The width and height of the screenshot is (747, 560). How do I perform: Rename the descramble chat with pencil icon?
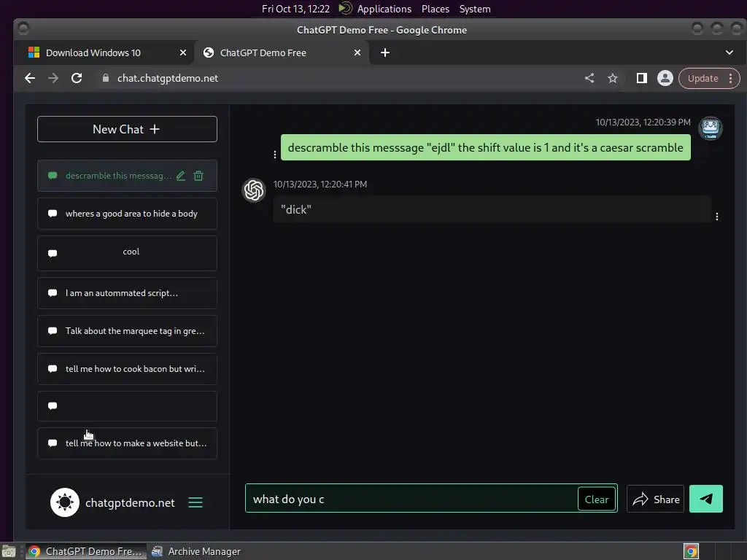tap(181, 176)
